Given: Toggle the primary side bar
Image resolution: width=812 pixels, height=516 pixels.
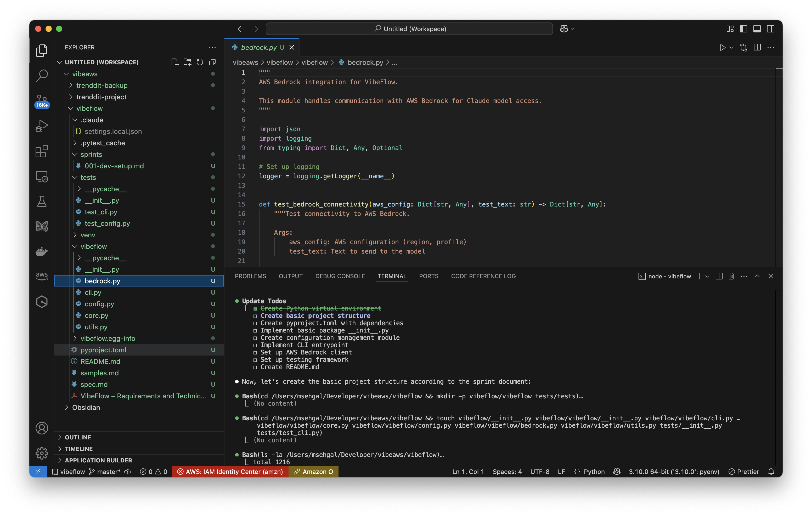Looking at the screenshot, I should tap(743, 29).
